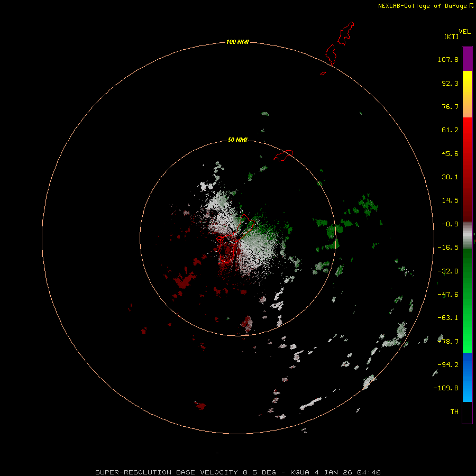
Task: Click the -16.5 legend value
Action: (x=448, y=248)
